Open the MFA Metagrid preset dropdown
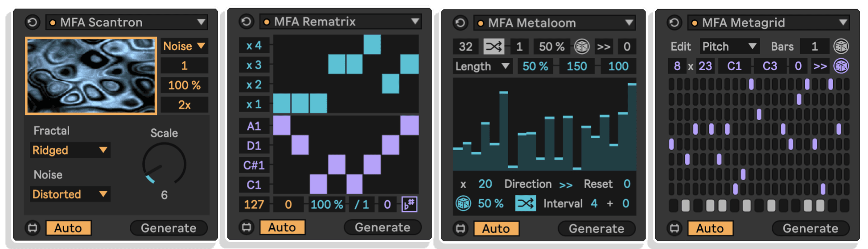This screenshot has width=868, height=249. point(768,22)
